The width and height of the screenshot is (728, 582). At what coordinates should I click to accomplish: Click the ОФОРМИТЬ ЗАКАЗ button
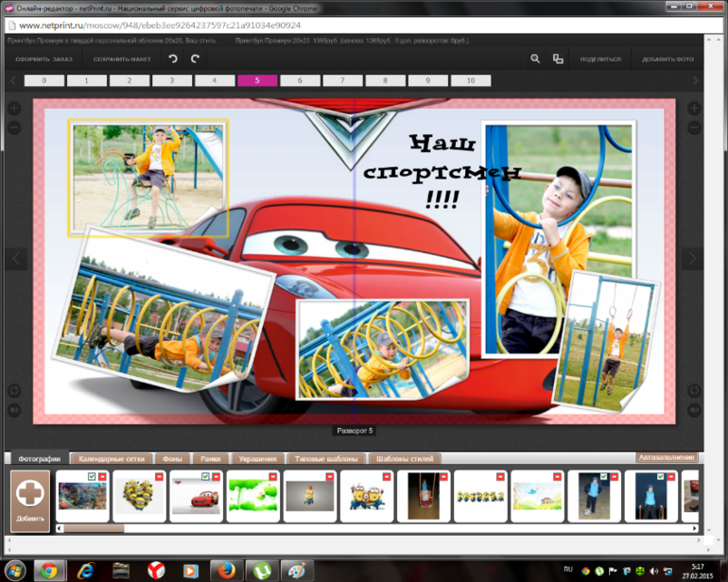click(x=43, y=59)
